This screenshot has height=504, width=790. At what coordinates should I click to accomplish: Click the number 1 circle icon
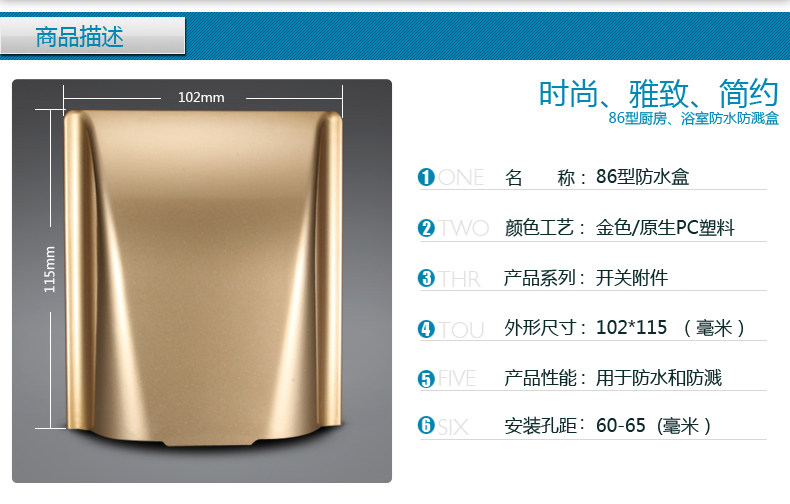coord(426,177)
